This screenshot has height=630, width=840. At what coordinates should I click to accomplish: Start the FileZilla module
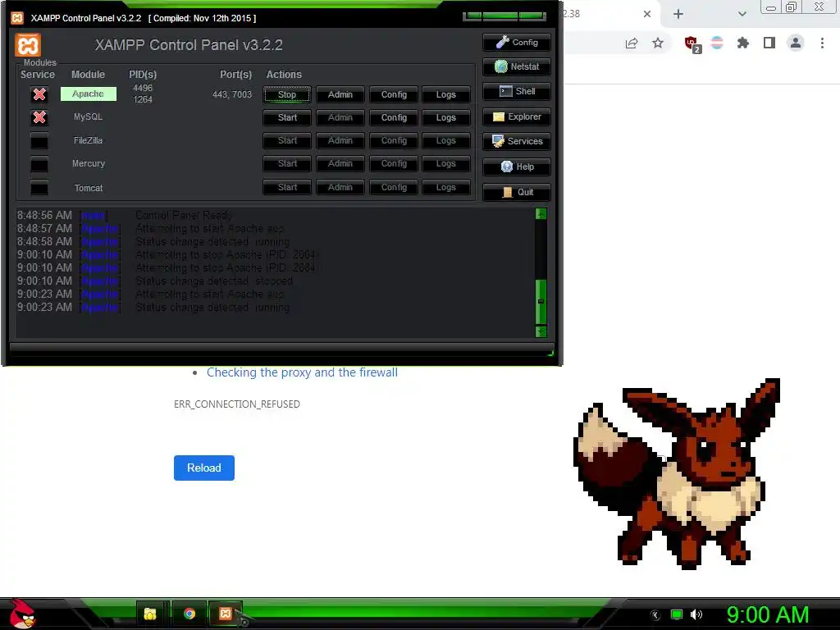tap(287, 141)
